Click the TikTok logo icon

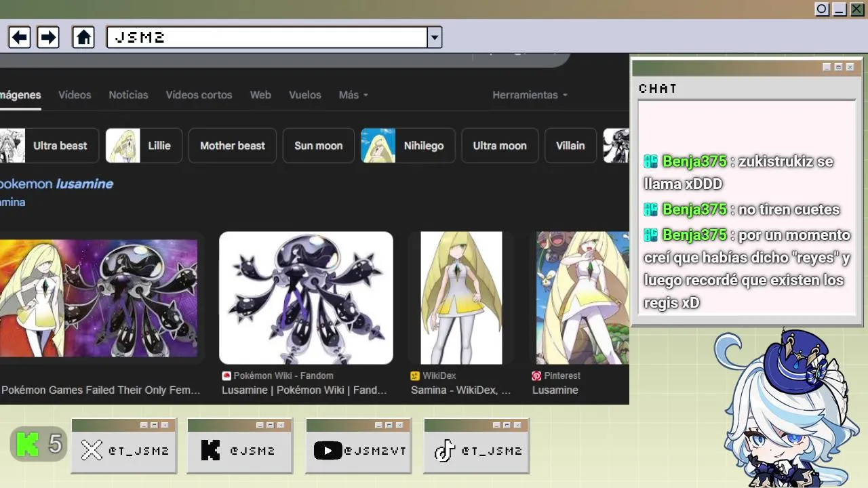pyautogui.click(x=444, y=450)
